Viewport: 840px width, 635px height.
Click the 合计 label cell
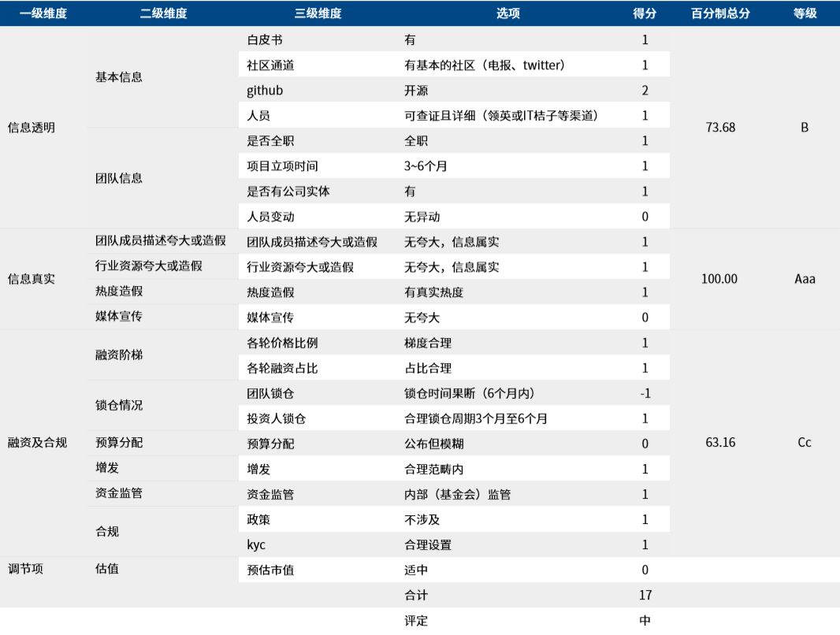pyautogui.click(x=416, y=596)
